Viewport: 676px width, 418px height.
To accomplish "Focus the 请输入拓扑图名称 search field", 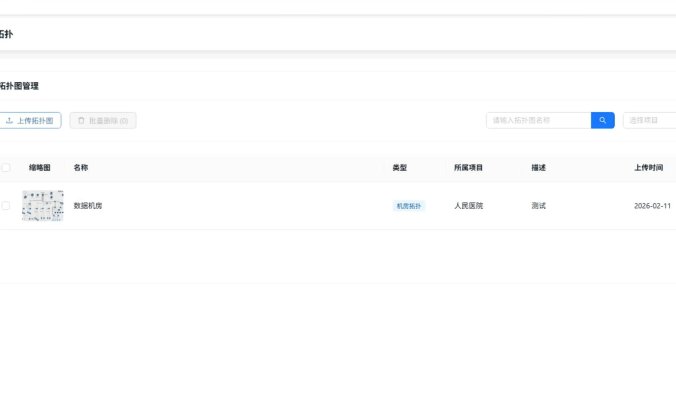I will [x=538, y=120].
